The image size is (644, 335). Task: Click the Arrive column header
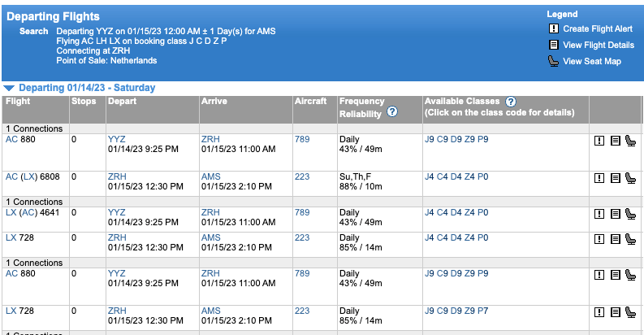(x=214, y=101)
